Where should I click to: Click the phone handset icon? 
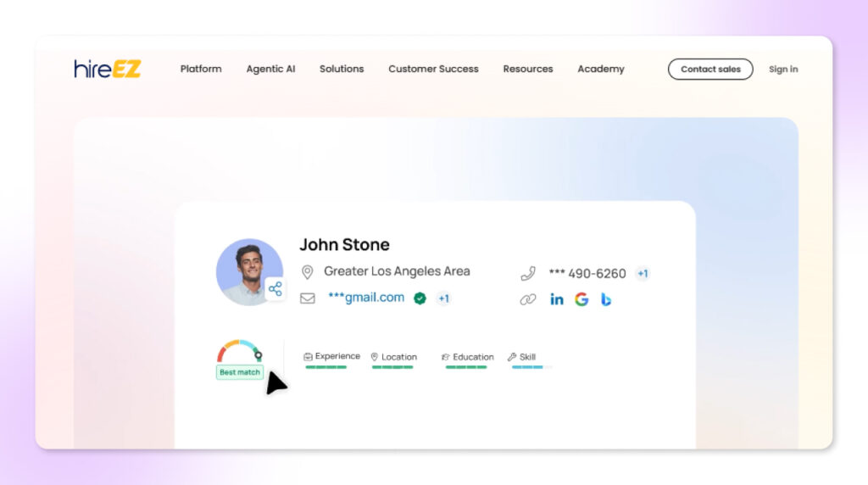(x=528, y=273)
